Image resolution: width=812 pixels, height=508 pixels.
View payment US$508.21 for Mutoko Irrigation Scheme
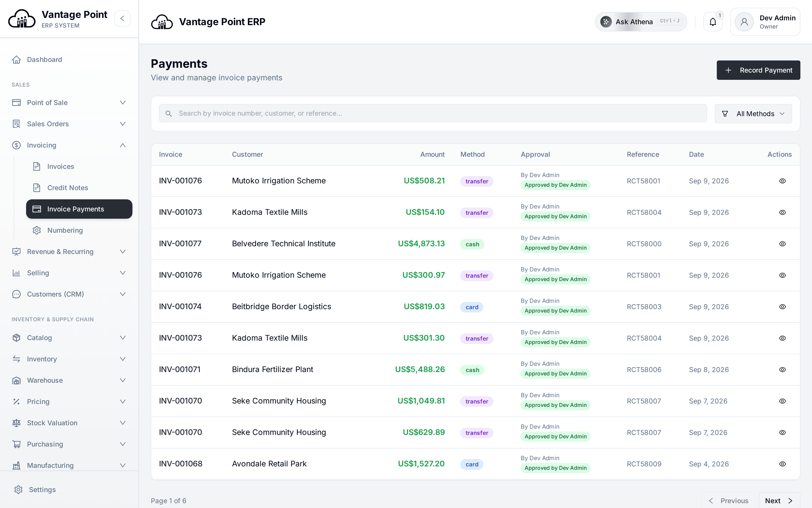[782, 181]
